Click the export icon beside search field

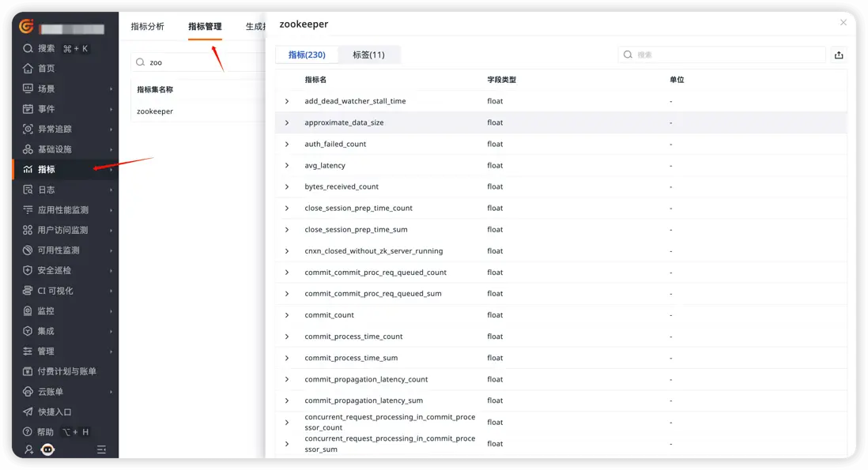coord(839,55)
